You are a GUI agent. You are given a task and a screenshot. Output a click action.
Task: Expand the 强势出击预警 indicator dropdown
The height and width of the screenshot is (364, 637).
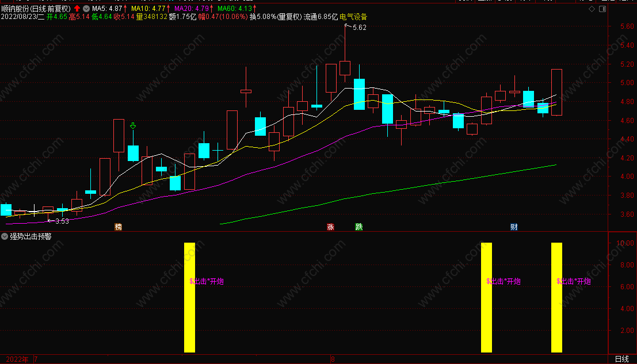coord(5,236)
